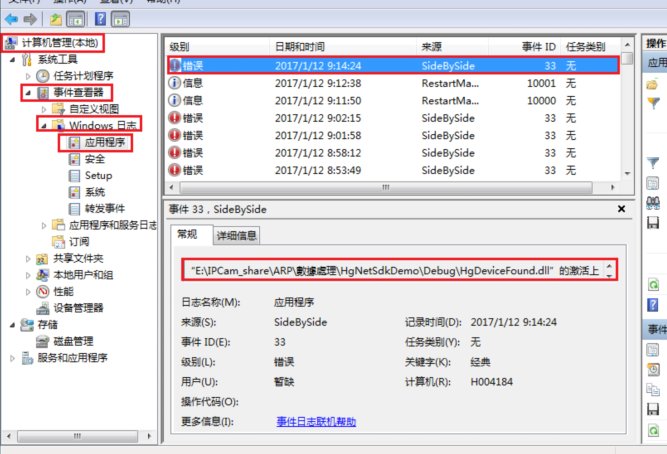Expand the 共享文件夹 node
Viewport: 667px width, 454px height.
click(28, 258)
